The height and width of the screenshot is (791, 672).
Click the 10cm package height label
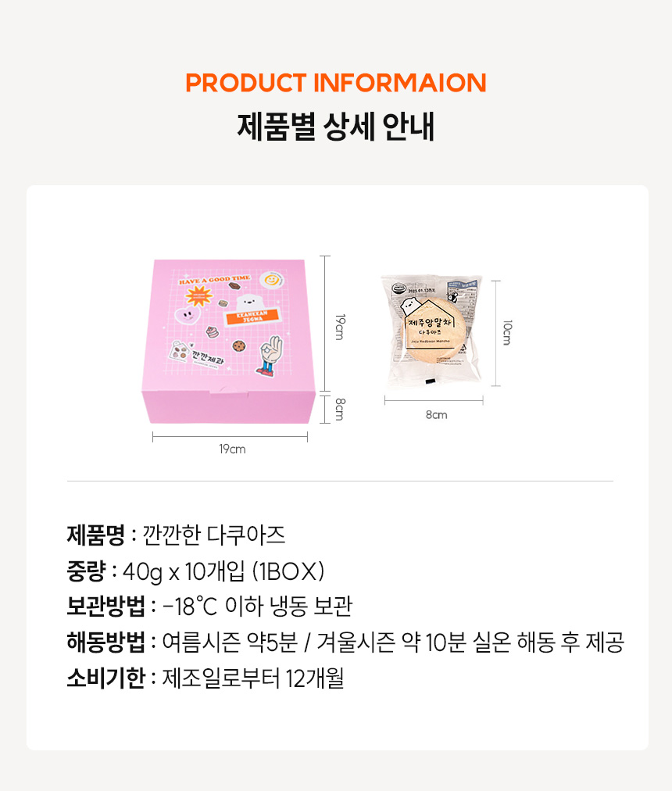(x=507, y=332)
